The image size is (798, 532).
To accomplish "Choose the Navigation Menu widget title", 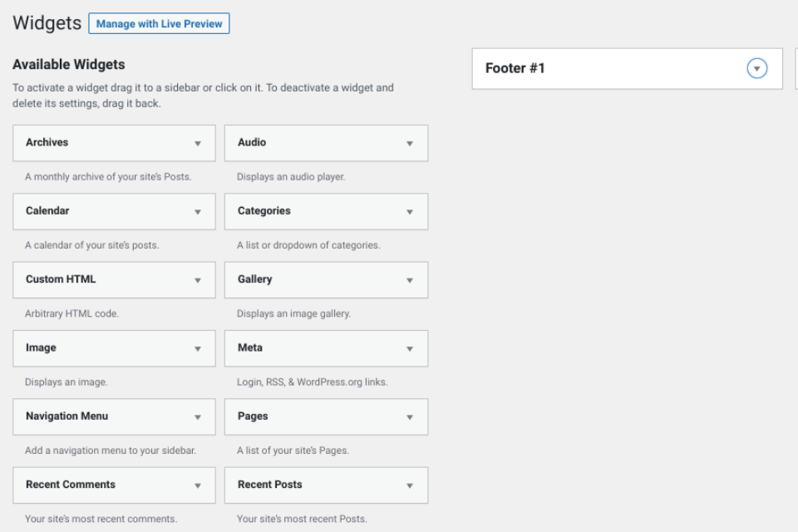I will point(67,416).
